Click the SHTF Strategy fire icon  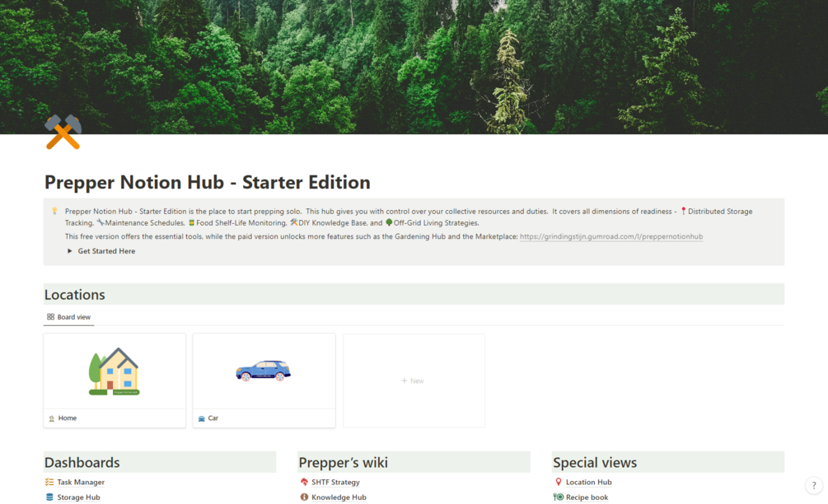tap(304, 482)
